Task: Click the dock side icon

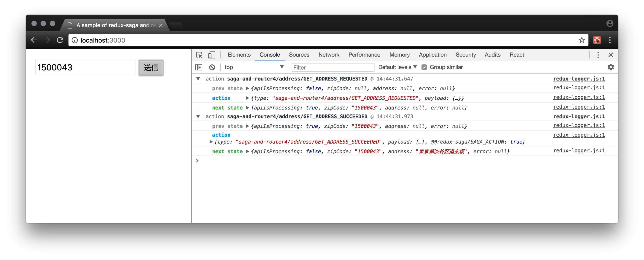Action: [x=598, y=55]
